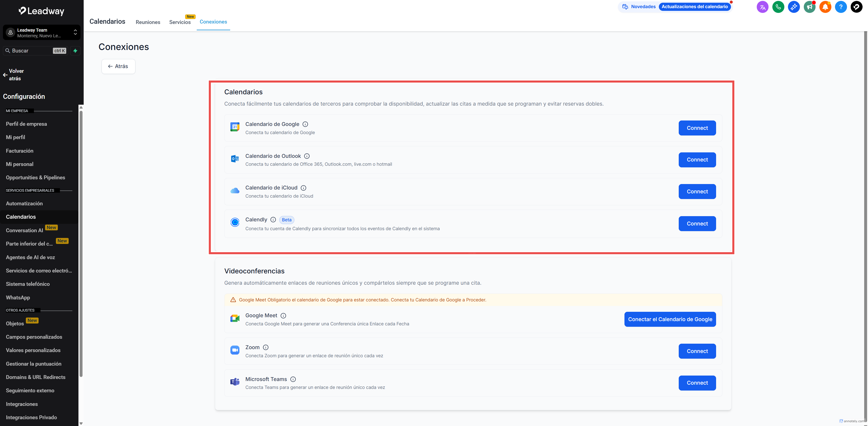Switch to the Reuniones tab
This screenshot has height=426, width=868.
[148, 22]
